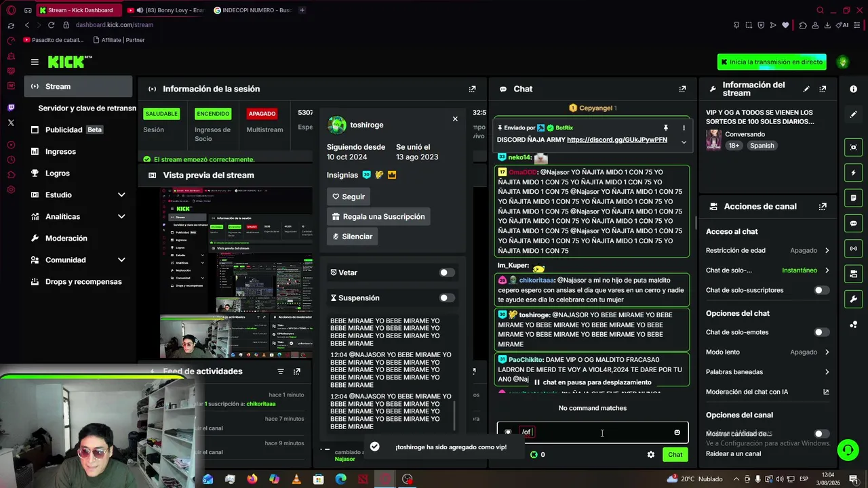This screenshot has width=868, height=488.
Task: Toggle the Vetar switch for toshiroge
Action: pos(447,272)
